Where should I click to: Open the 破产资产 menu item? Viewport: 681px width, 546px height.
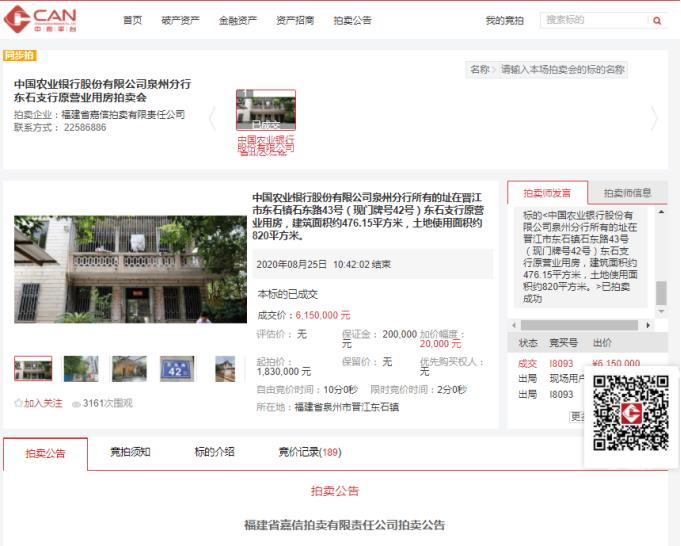[x=180, y=20]
